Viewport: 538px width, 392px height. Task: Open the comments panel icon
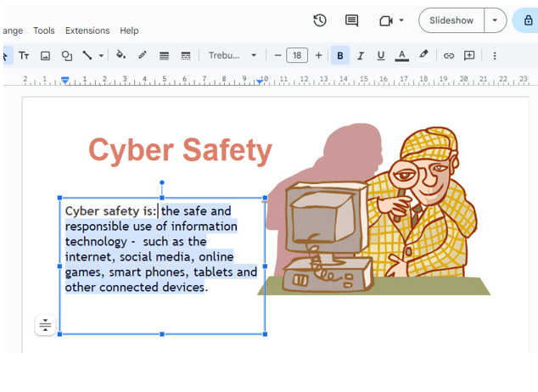tap(351, 20)
